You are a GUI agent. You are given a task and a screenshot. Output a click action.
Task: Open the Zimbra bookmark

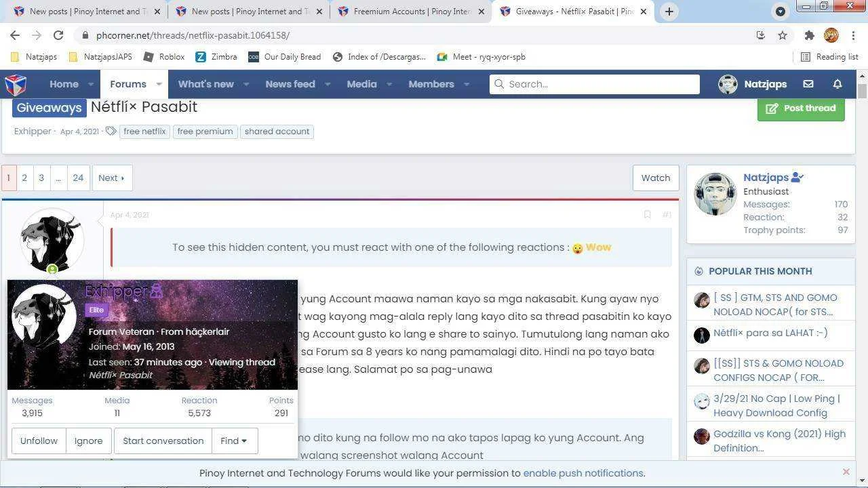(216, 57)
